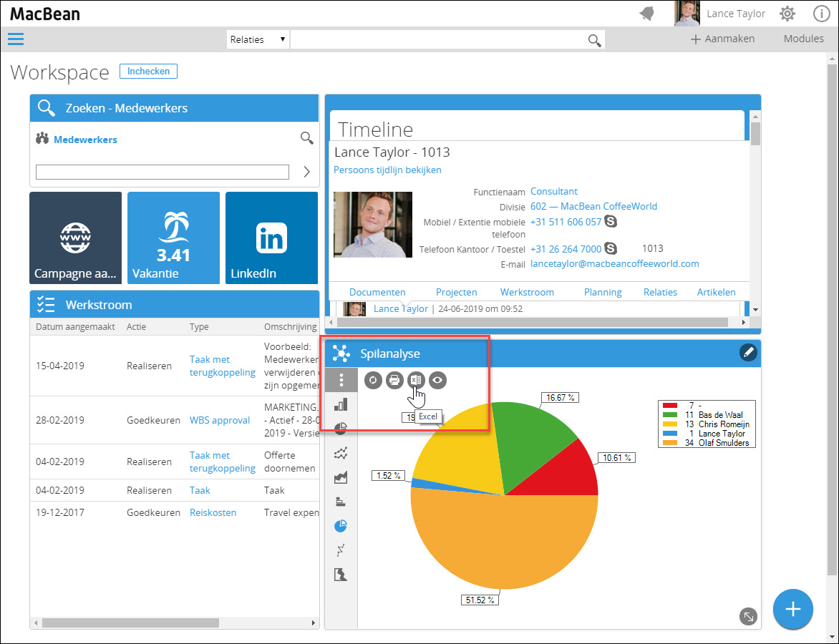The width and height of the screenshot is (839, 644).
Task: Click the Lance Taylor employee photo in Timeline
Action: coord(373,225)
